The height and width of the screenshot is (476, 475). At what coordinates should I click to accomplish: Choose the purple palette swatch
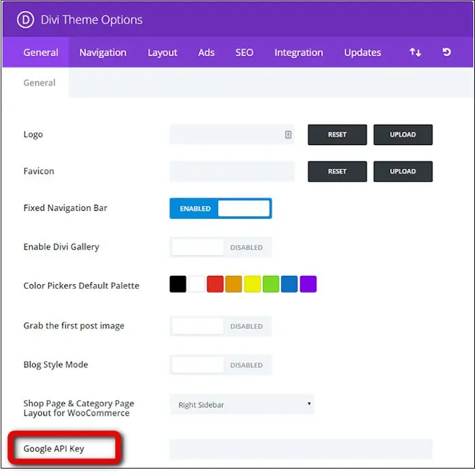[308, 284]
